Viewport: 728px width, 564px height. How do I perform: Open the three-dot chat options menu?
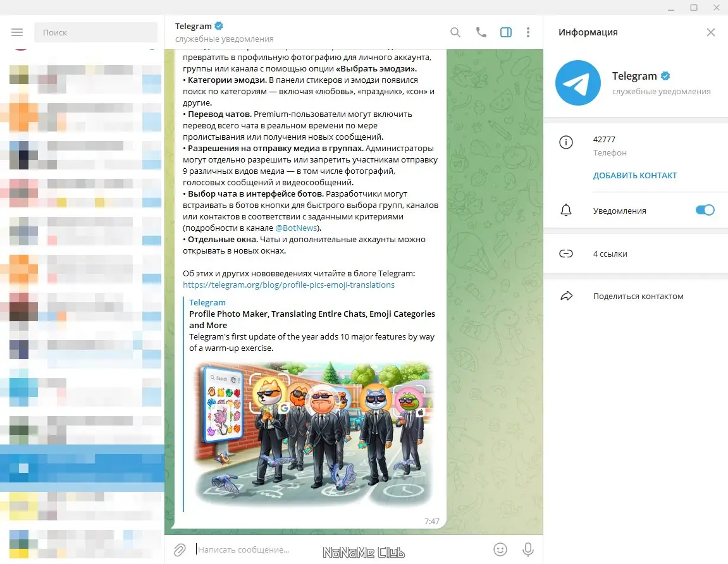pyautogui.click(x=528, y=32)
